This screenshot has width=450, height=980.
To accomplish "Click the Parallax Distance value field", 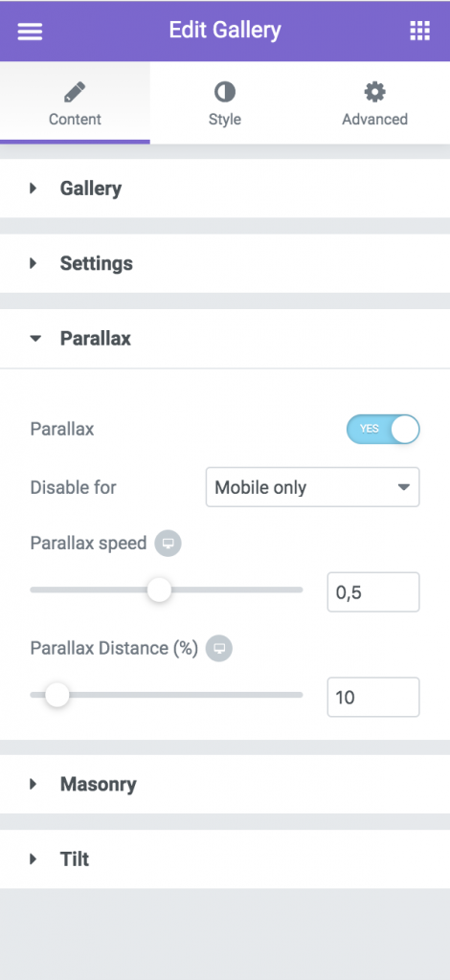I will [373, 697].
